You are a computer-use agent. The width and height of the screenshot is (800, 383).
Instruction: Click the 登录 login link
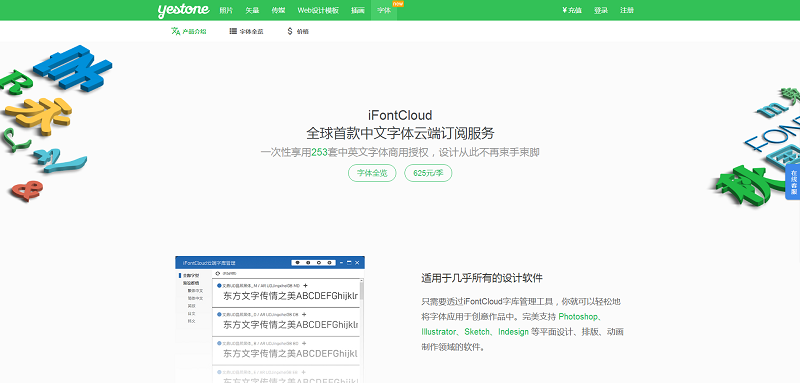point(601,10)
